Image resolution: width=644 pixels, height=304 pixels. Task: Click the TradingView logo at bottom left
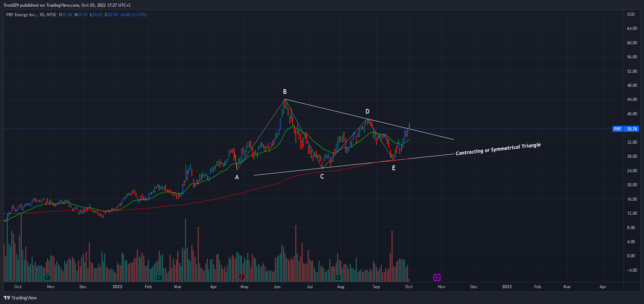[x=20, y=298]
